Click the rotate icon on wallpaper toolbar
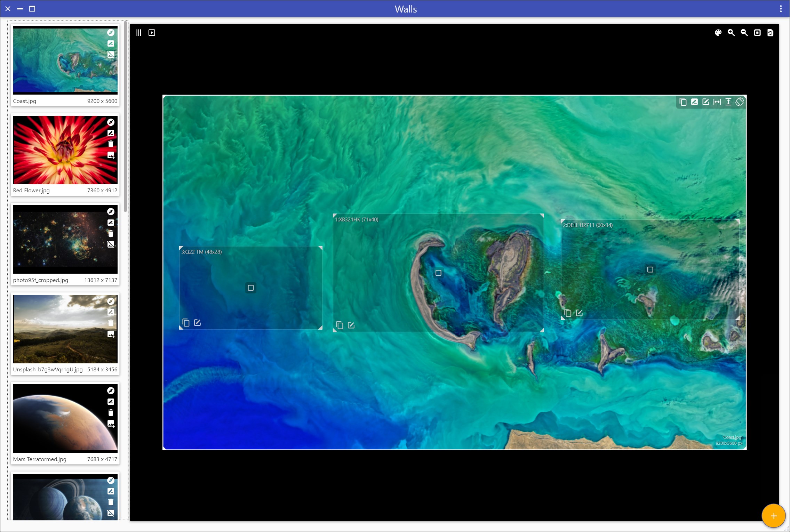This screenshot has width=790, height=532. pyautogui.click(x=740, y=102)
